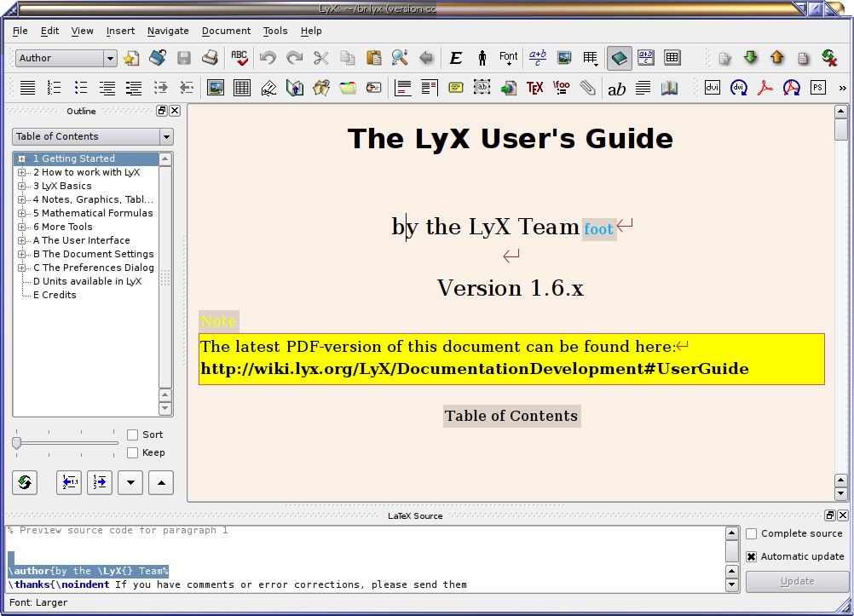This screenshot has width=854, height=616.
Task: Click the yellow Note inset label
Action: click(x=218, y=321)
